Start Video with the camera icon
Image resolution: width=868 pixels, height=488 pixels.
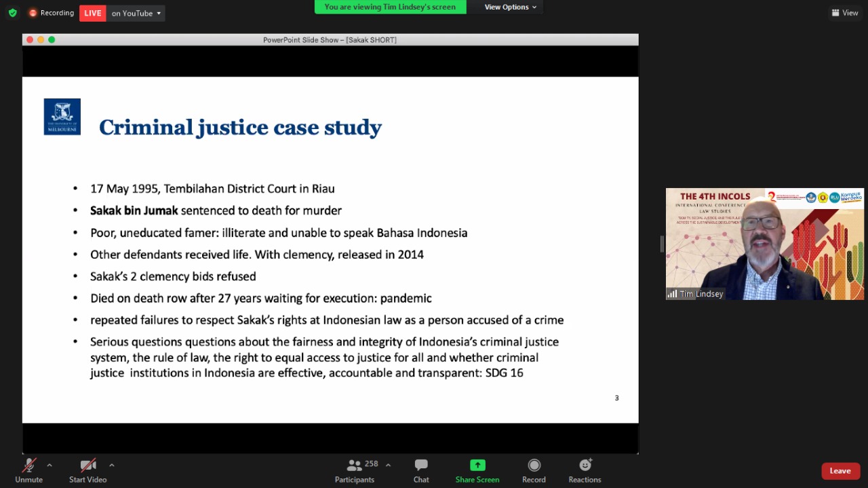tap(87, 470)
